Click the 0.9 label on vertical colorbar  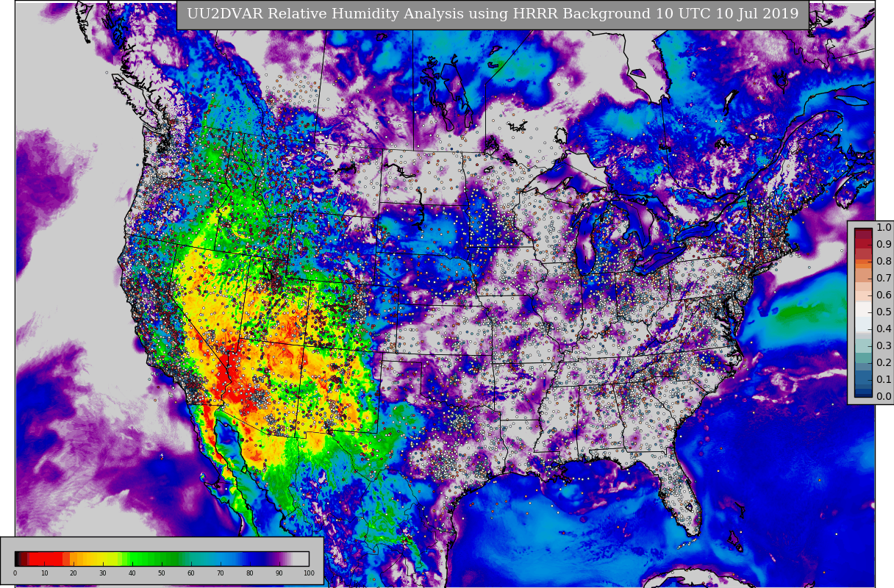(884, 245)
